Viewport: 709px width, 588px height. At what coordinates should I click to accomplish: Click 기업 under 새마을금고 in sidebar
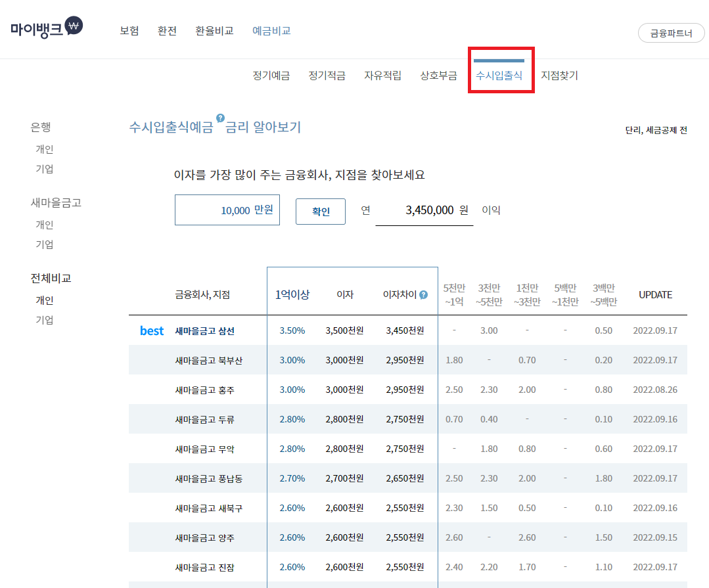pos(45,244)
